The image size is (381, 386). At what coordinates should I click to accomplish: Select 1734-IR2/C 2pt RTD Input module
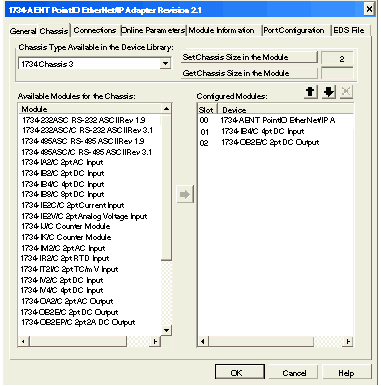coord(65,258)
